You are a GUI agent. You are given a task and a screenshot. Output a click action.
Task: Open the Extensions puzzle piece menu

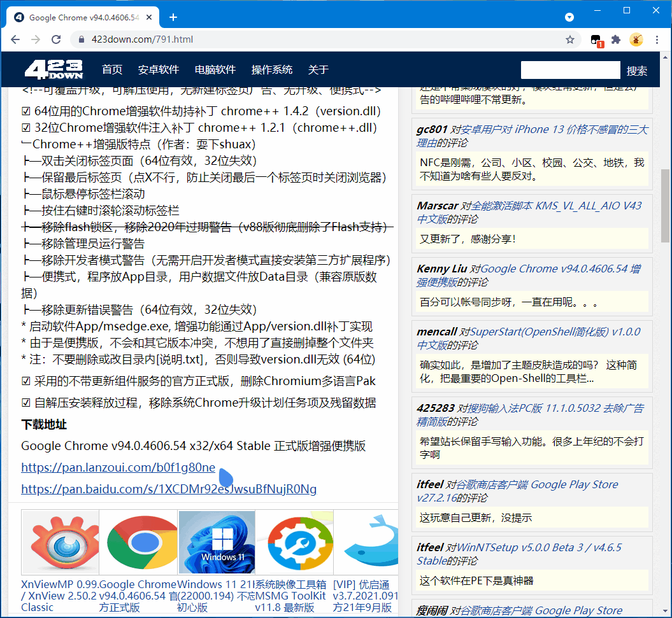616,39
